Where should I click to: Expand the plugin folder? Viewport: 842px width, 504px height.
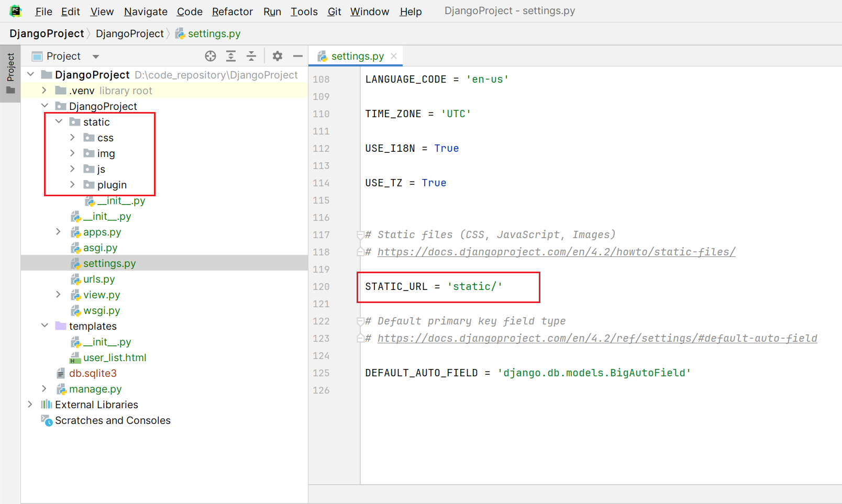pyautogui.click(x=73, y=185)
